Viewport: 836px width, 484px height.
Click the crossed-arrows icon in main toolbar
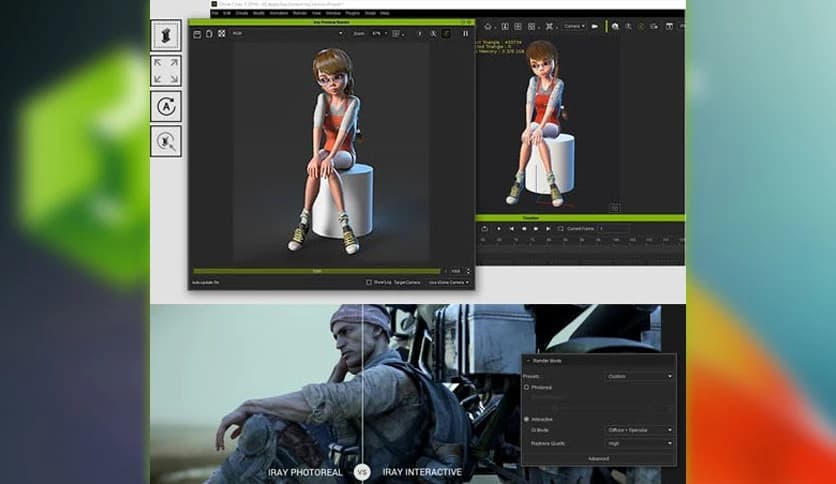[x=549, y=26]
